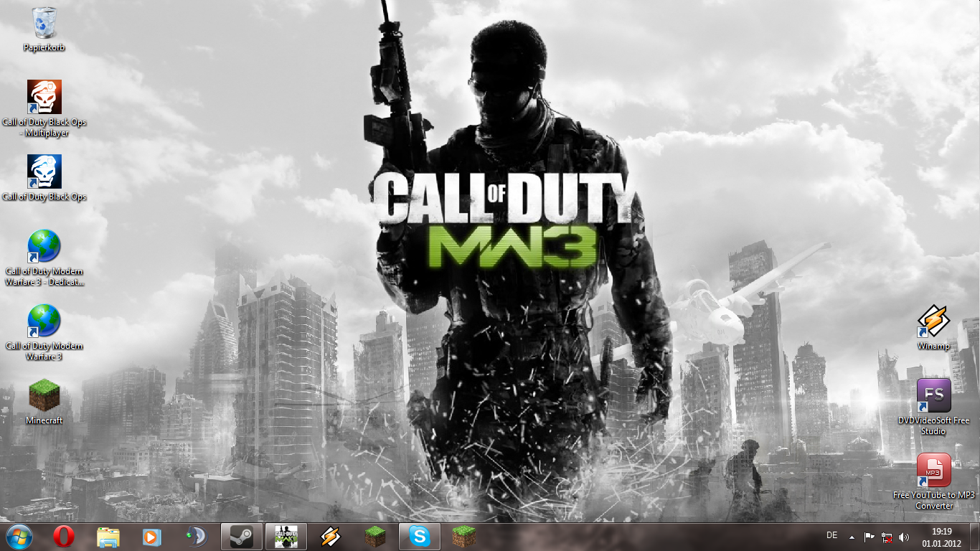Select Call of Duty Modern Warfare 3 Dedicated shortcut

(44, 247)
